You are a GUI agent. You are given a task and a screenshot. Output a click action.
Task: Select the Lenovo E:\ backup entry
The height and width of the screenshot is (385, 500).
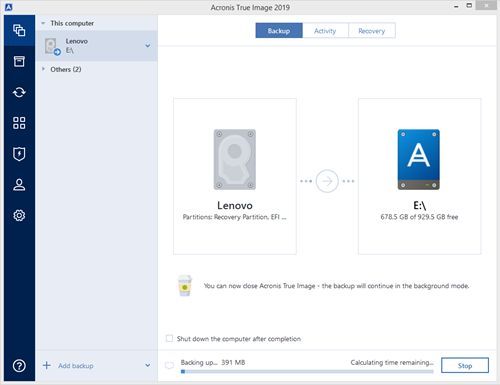click(96, 46)
